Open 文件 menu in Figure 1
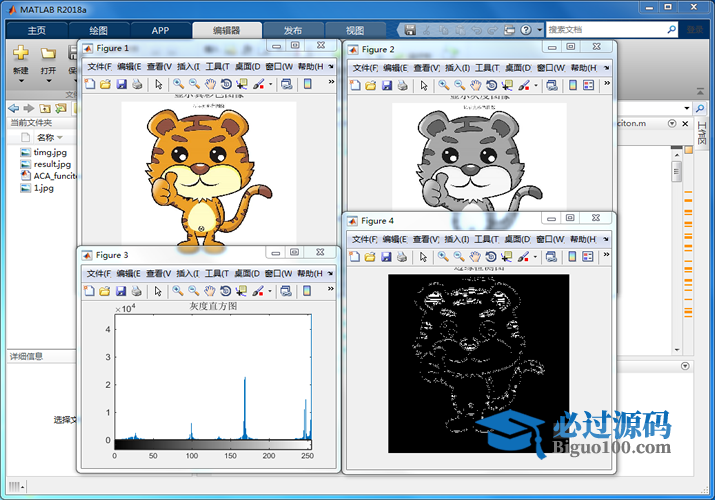 pyautogui.click(x=99, y=67)
